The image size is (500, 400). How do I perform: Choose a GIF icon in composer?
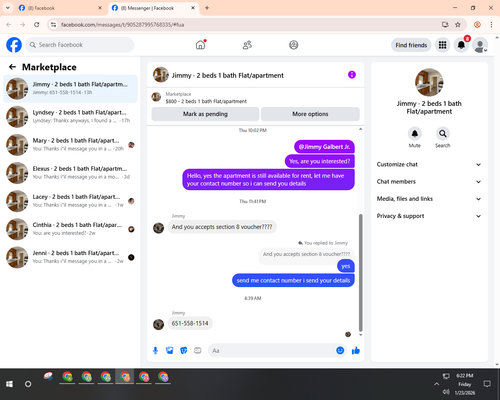coord(198,350)
